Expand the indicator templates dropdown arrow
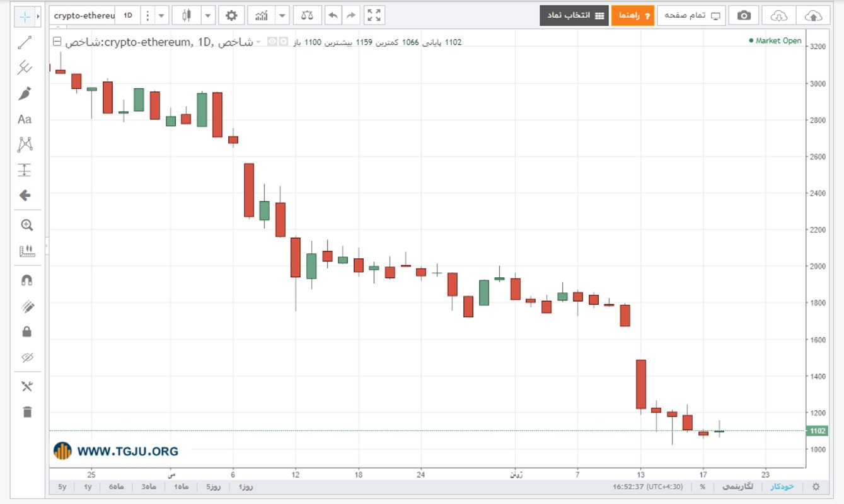The width and height of the screenshot is (844, 504). 282,15
